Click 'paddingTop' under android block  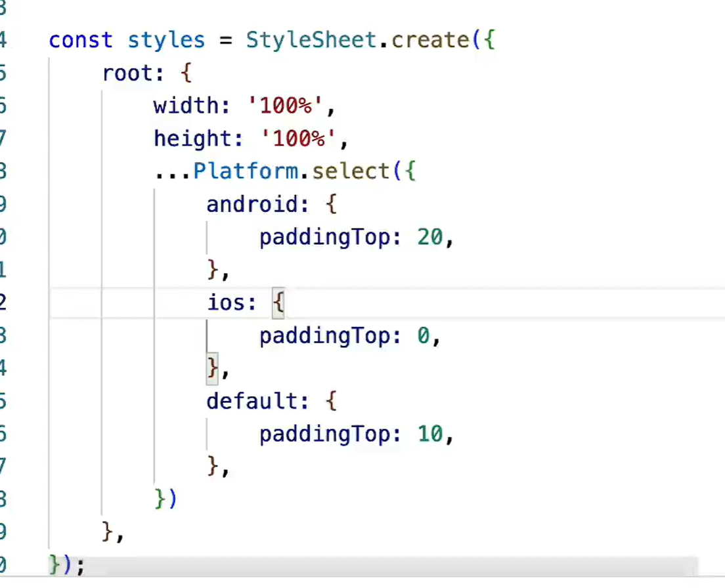point(324,238)
